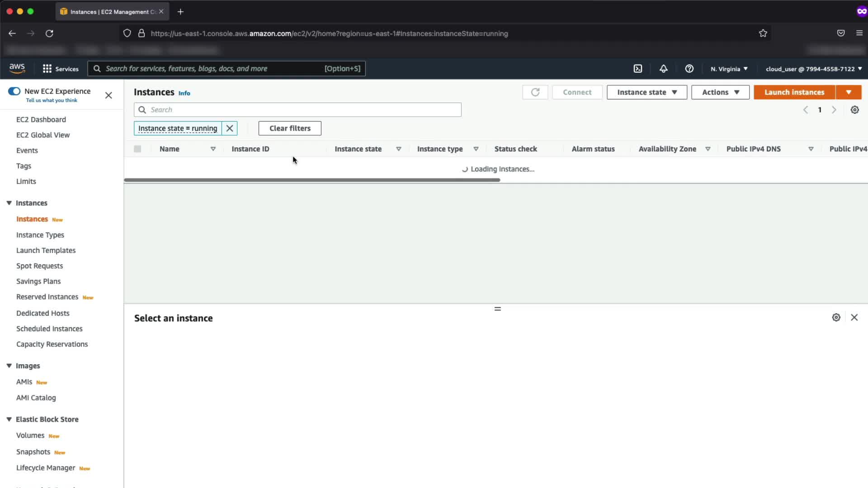Click the AWS logo home icon
The height and width of the screenshot is (488, 868).
pos(17,68)
